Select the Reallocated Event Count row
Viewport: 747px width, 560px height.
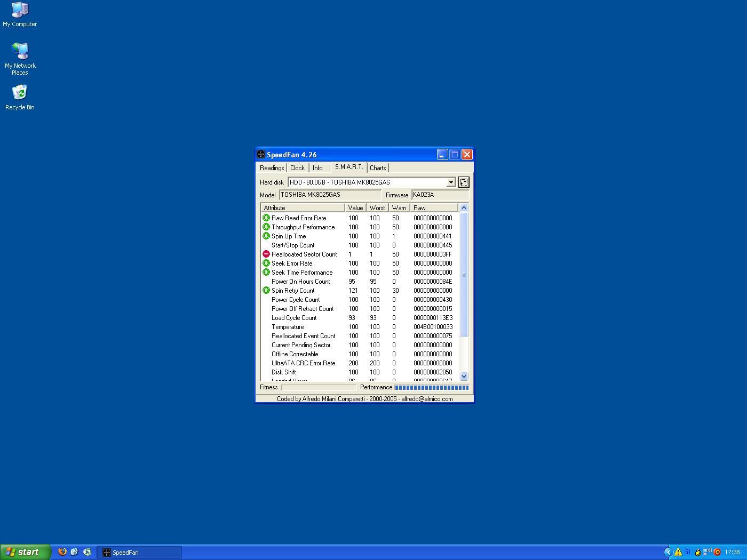[360, 336]
